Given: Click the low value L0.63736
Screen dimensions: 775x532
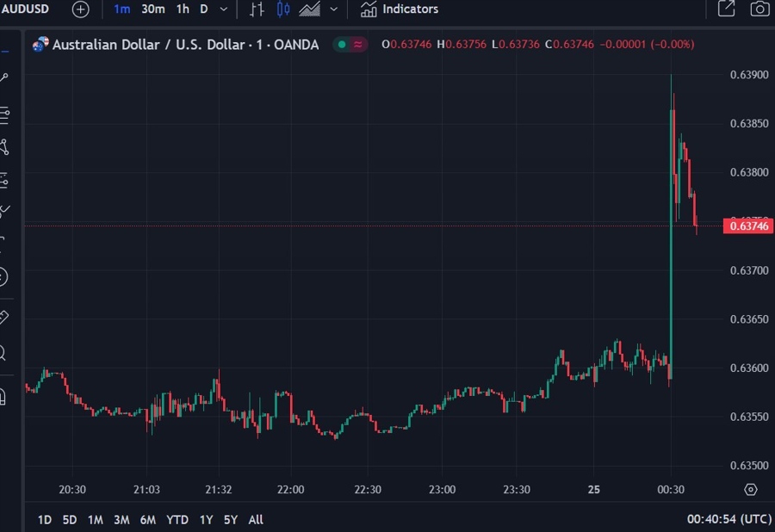Looking at the screenshot, I should [516, 45].
